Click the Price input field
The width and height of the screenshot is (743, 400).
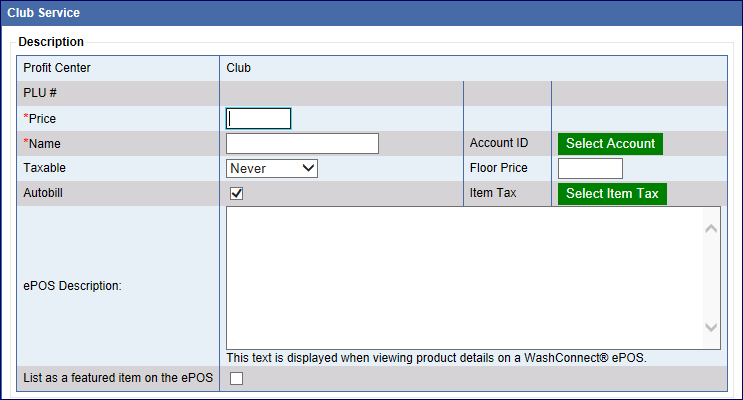(x=259, y=119)
